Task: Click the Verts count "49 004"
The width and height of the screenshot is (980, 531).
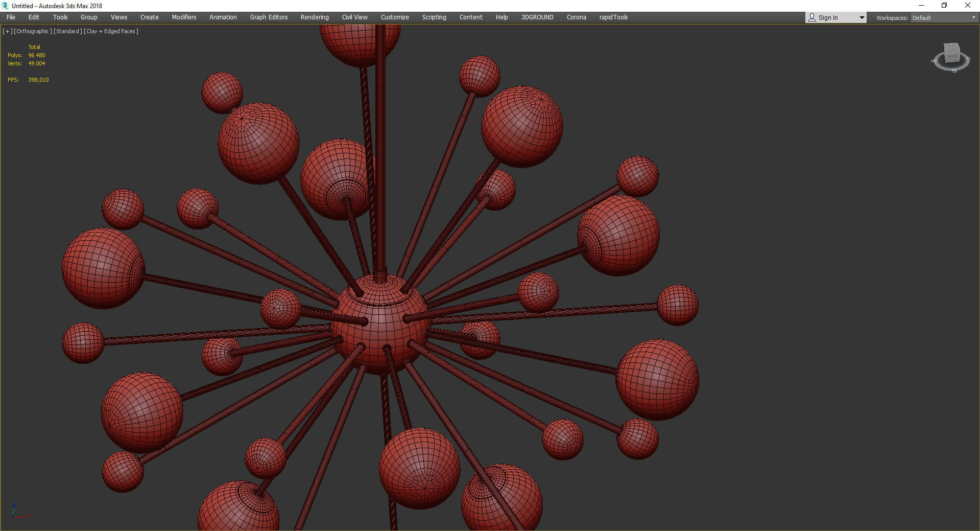Action: coord(37,63)
